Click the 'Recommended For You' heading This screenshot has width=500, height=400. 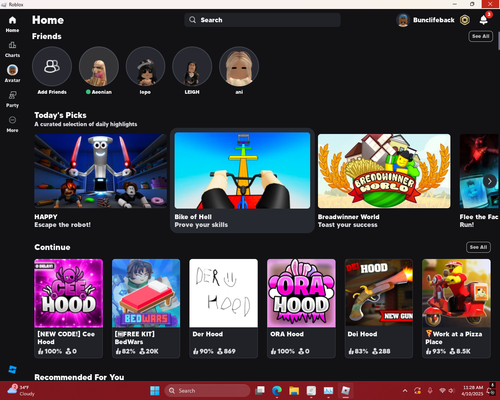(79, 377)
